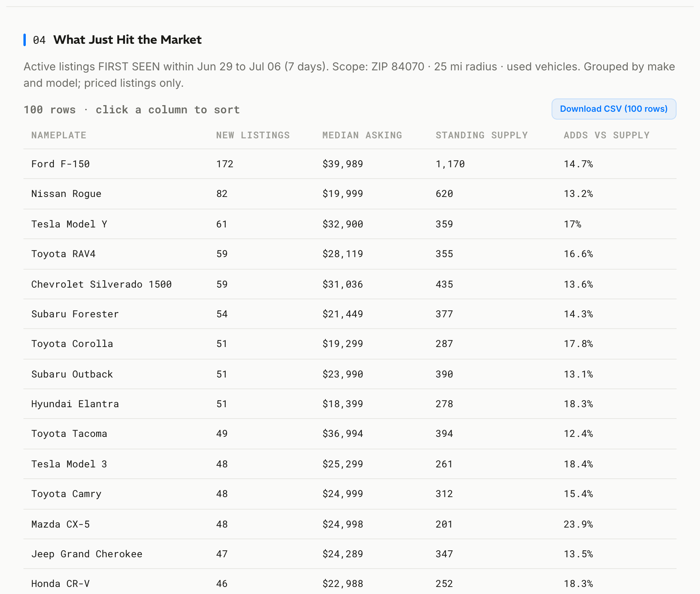Sort by the ADDS VS SUPPLY column header

[607, 135]
